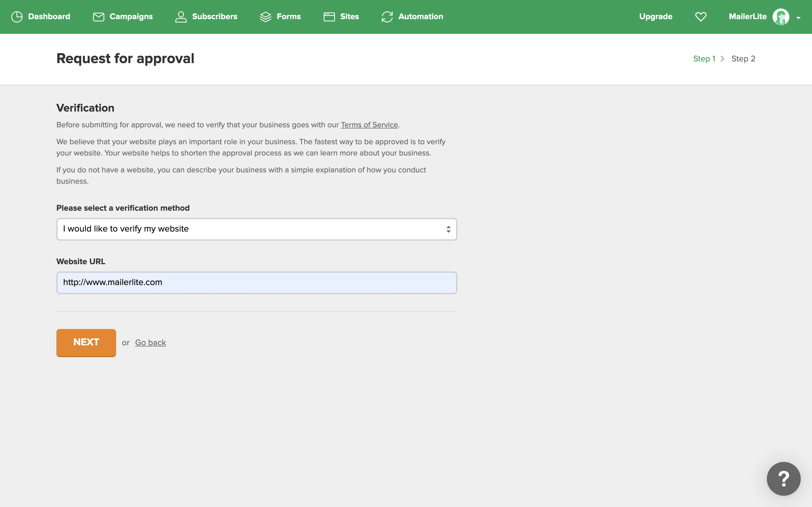Click into the Website URL field
This screenshot has height=507, width=812.
(256, 283)
